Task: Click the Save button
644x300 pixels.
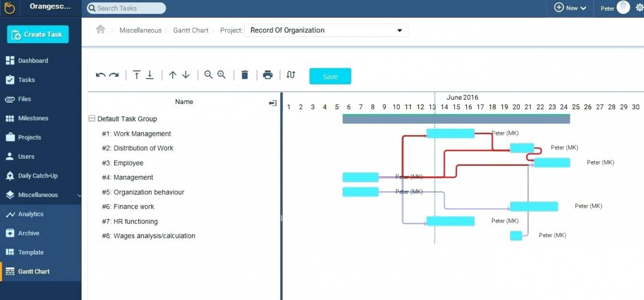Action: point(330,76)
